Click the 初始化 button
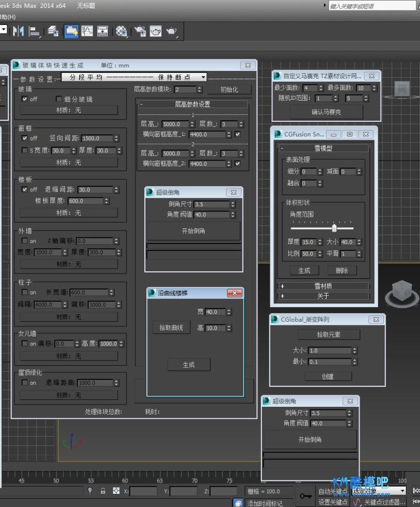 point(229,90)
